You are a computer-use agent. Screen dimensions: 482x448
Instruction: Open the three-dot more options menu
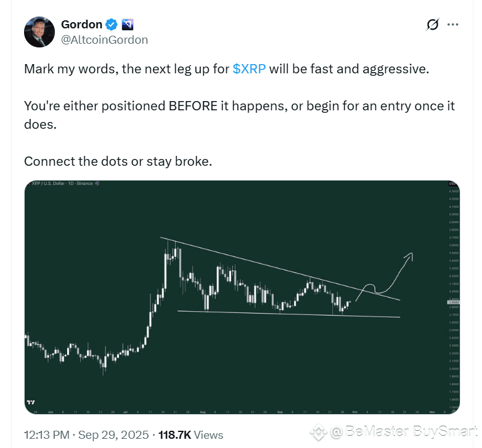click(x=453, y=25)
